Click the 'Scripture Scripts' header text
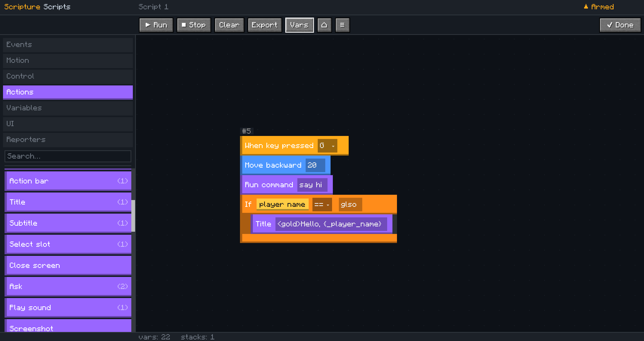Image resolution: width=644 pixels, height=341 pixels. pos(37,7)
